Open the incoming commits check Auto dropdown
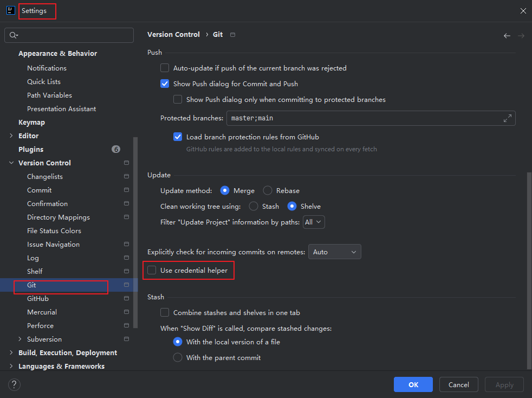 [x=335, y=252]
